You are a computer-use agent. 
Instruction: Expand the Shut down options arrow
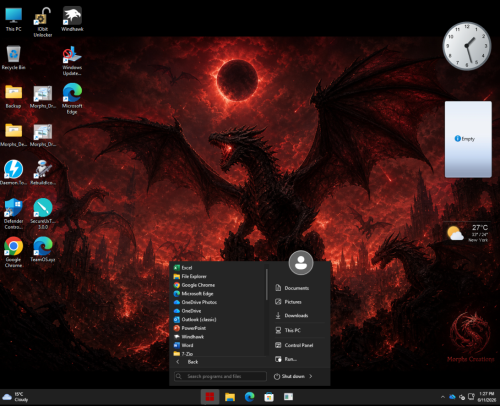pyautogui.click(x=311, y=376)
